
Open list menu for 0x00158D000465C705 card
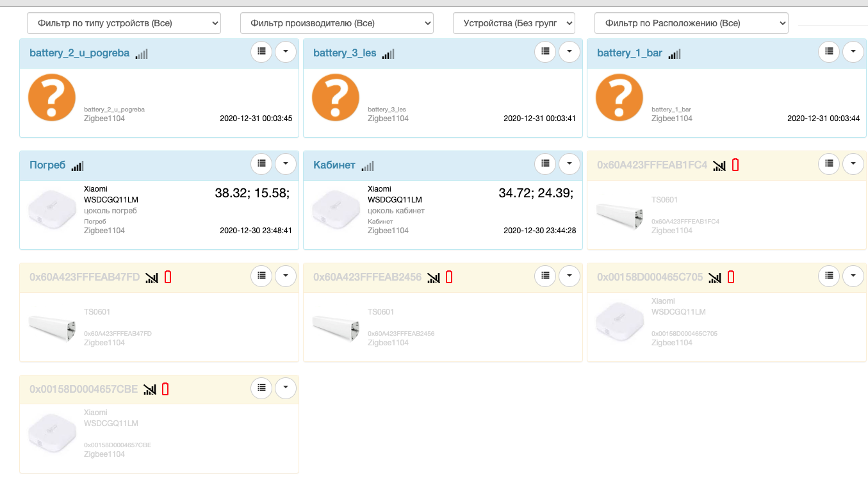click(829, 275)
